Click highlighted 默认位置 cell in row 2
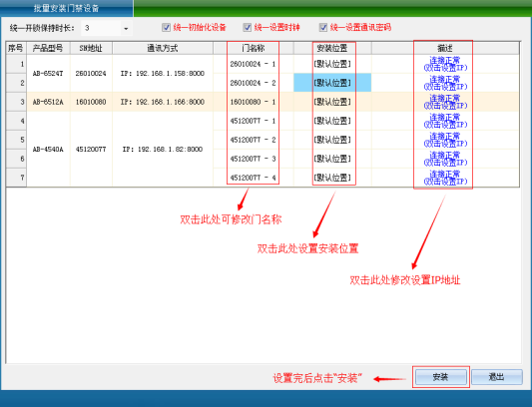Viewport: 532px width, 407px height. [x=332, y=83]
